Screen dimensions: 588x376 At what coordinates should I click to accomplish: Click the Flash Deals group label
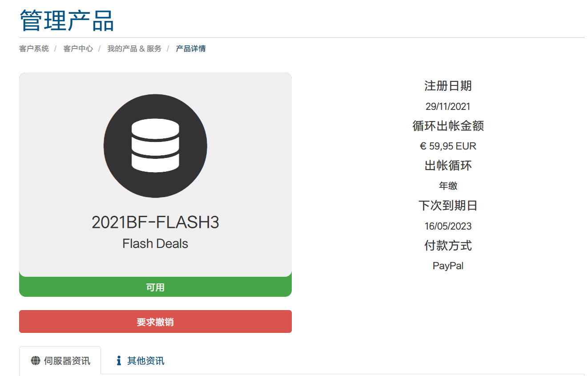coord(155,244)
